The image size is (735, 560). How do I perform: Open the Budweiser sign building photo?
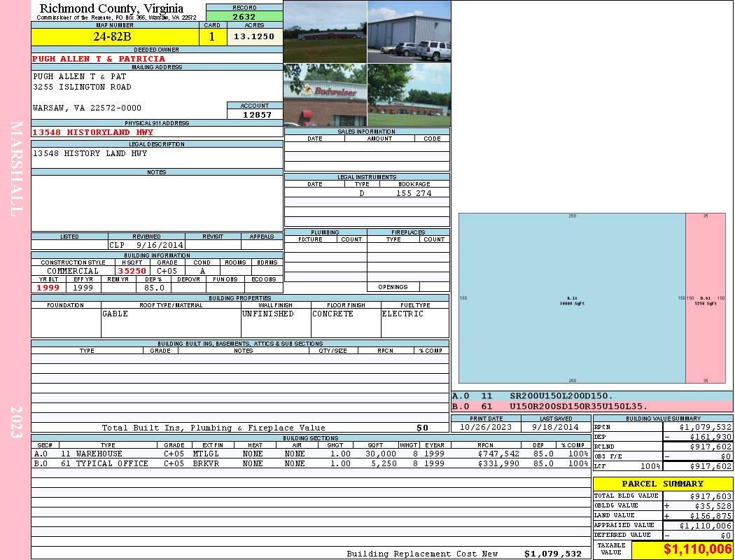click(325, 94)
